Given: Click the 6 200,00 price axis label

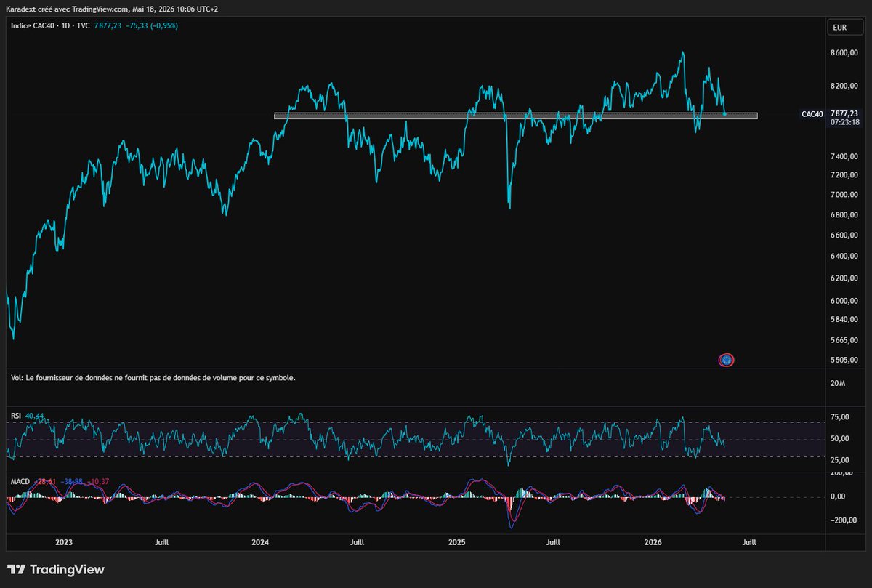Looking at the screenshot, I should [844, 278].
